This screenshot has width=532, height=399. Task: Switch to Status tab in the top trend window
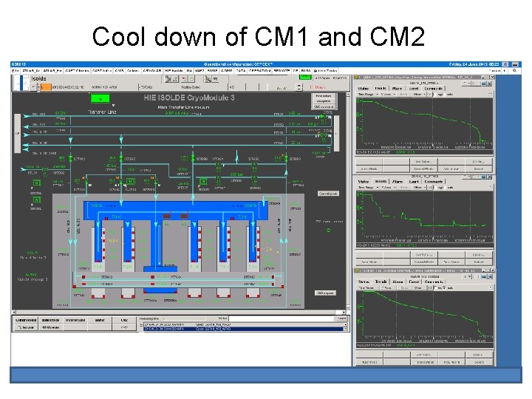click(x=363, y=89)
